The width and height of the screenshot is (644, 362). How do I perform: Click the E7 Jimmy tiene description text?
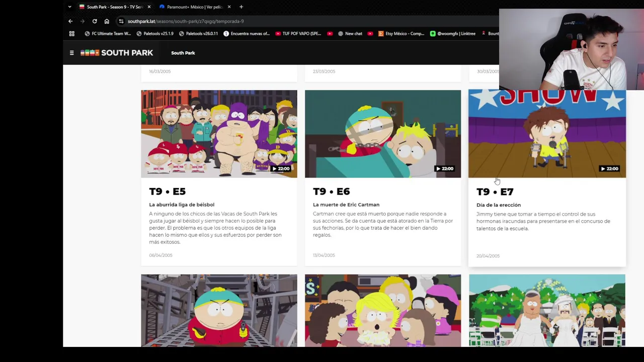click(x=543, y=221)
